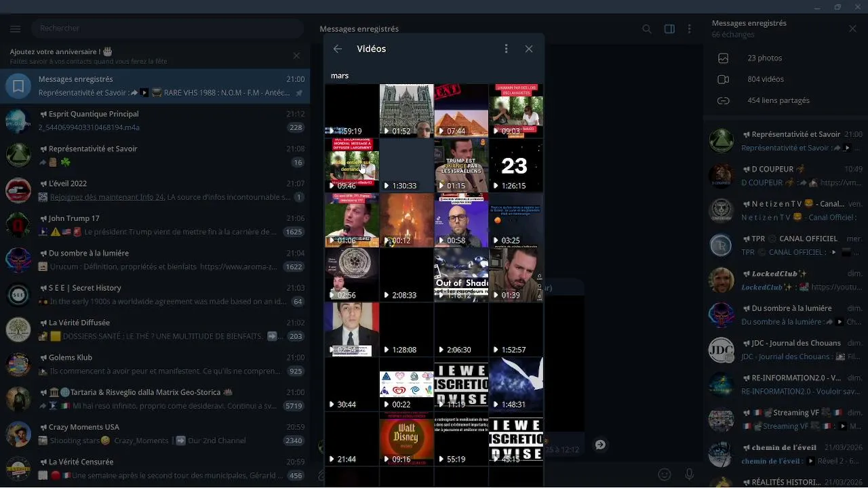Click the video camera icon beside 804 vidéos
This screenshot has width=868, height=488.
pyautogui.click(x=723, y=79)
